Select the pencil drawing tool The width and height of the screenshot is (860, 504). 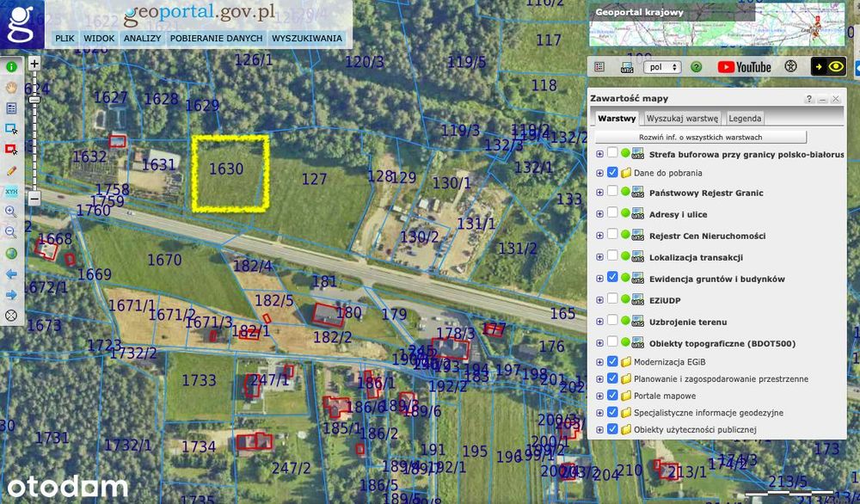tap(11, 170)
